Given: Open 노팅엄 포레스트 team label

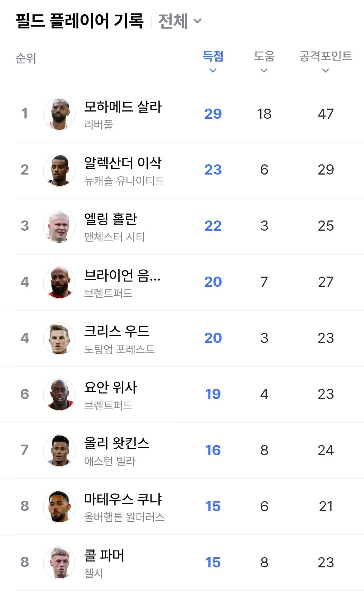Looking at the screenshot, I should coord(120,349).
